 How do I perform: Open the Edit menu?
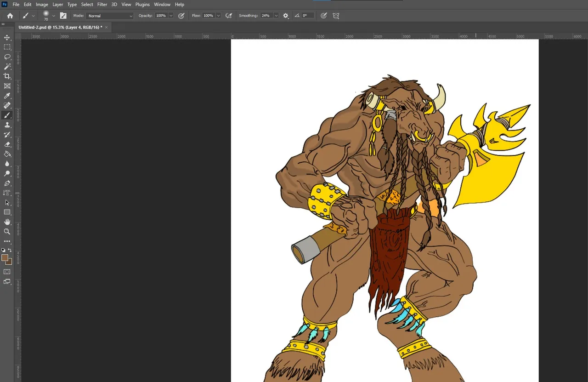click(28, 4)
